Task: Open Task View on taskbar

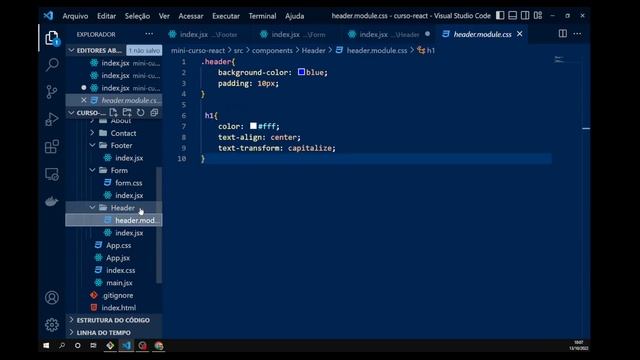Action: pos(93,346)
